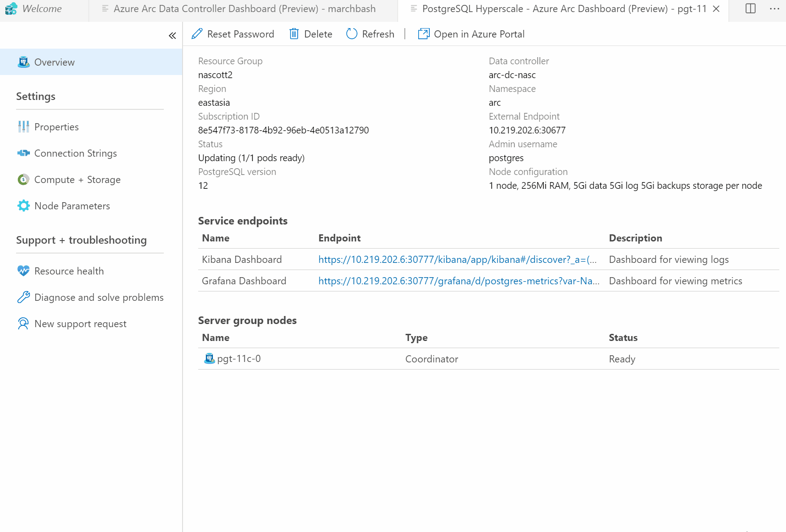This screenshot has height=532, width=786.
Task: Select the Overview database icon in sidebar
Action: [23, 62]
